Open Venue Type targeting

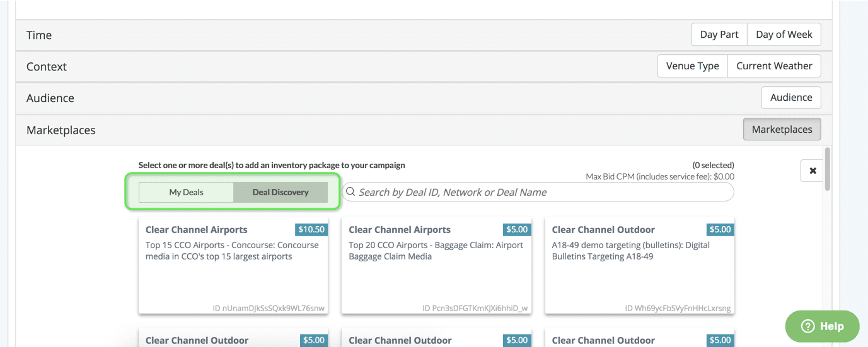692,66
